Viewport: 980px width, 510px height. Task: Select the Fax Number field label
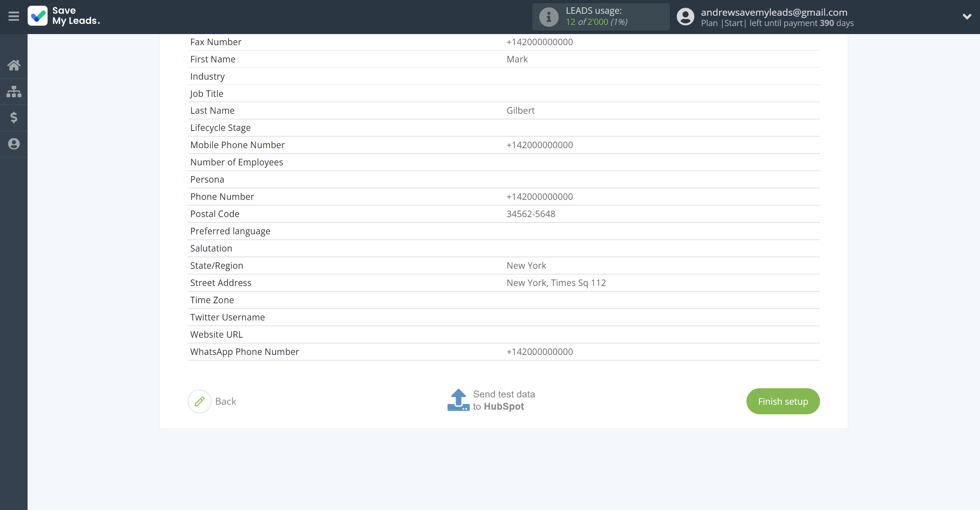[216, 42]
